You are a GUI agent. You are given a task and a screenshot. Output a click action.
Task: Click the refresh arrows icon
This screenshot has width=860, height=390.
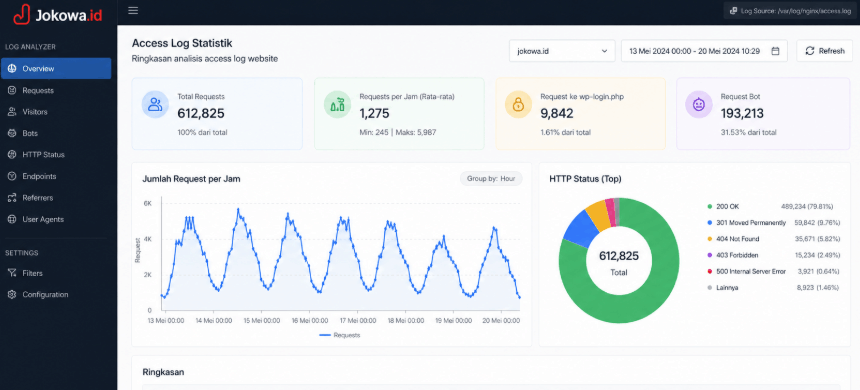click(x=810, y=51)
